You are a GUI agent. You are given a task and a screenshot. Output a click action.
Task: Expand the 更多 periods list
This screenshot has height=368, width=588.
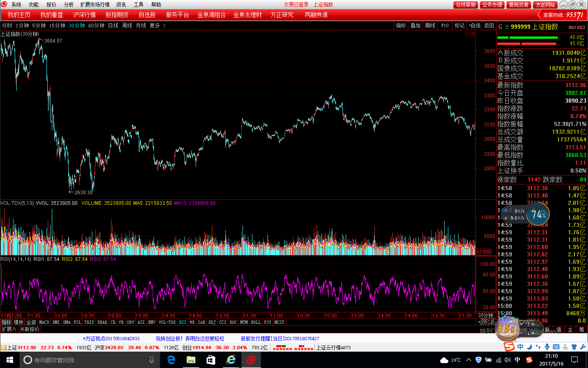pos(157,25)
